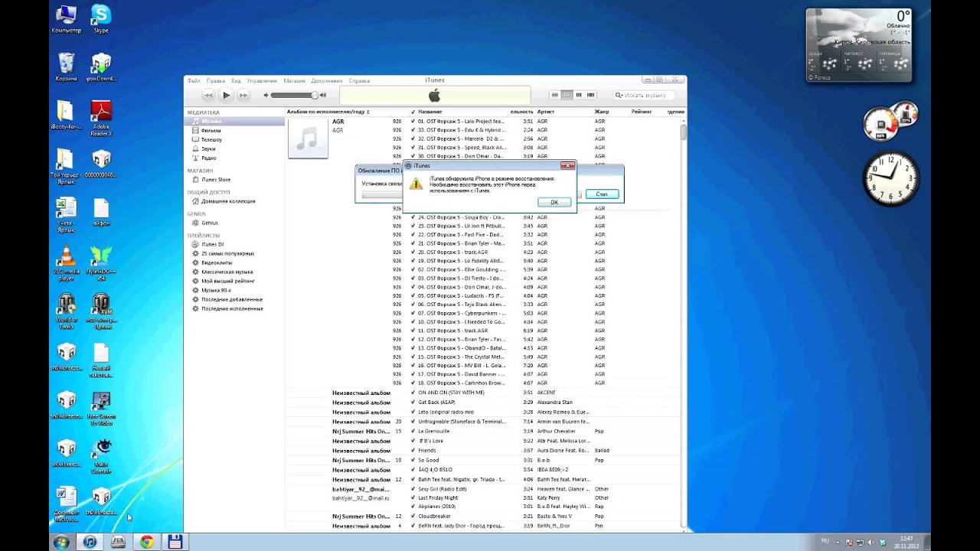980x551 pixels.
Task: Click the Стоп button in update dialog
Action: pos(602,194)
